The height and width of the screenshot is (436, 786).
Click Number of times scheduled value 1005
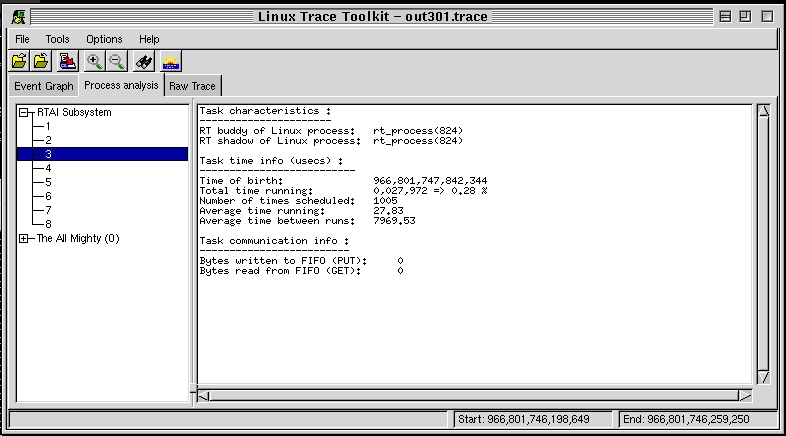(x=385, y=200)
